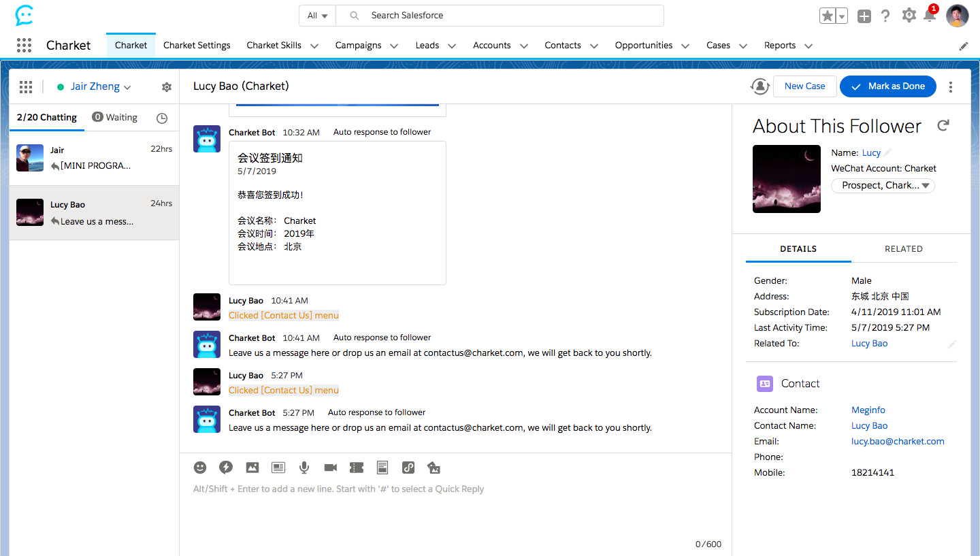Expand the Leads nav dropdown

(452, 46)
